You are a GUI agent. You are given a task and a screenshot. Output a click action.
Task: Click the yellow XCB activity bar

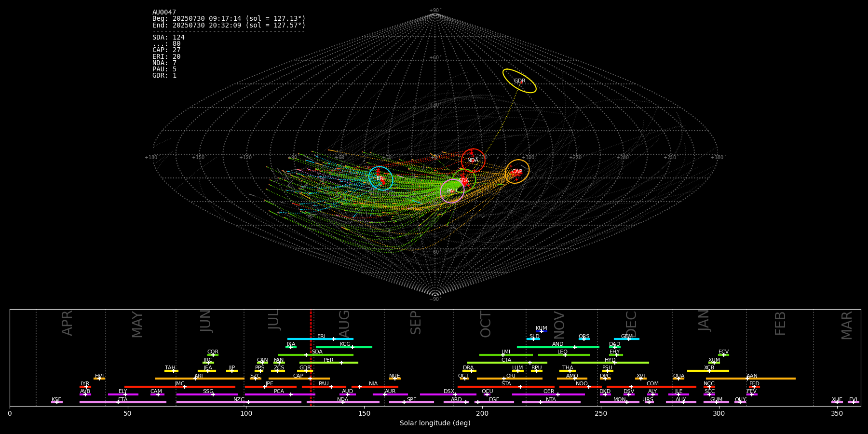pyautogui.click(x=708, y=371)
